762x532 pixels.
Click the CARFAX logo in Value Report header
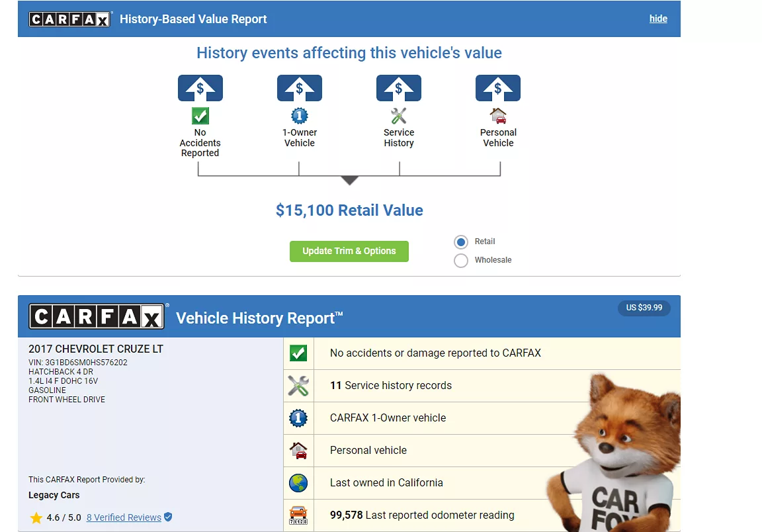click(x=69, y=19)
